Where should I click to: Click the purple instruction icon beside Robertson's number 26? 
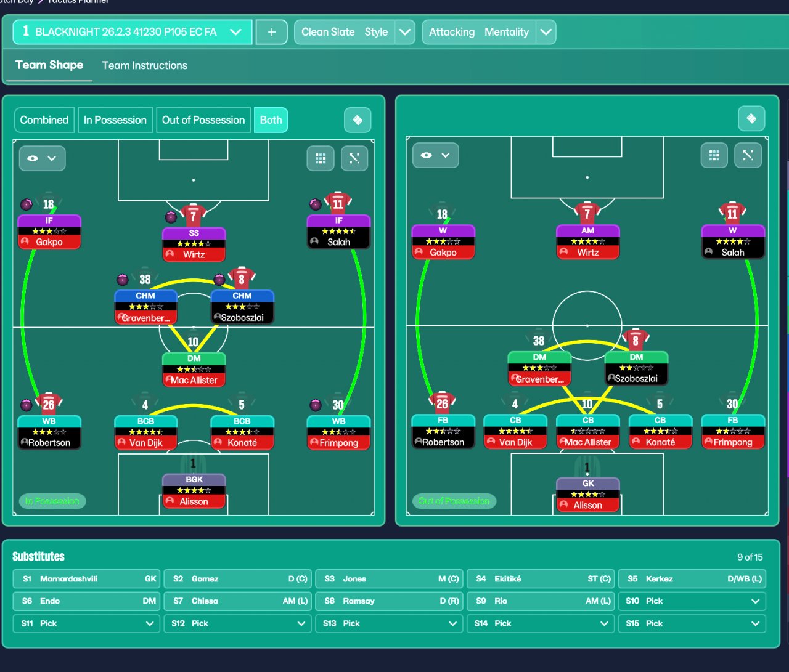pyautogui.click(x=27, y=405)
